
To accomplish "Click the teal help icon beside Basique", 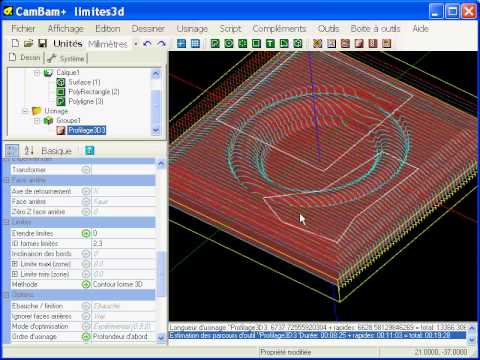I will click(x=89, y=151).
